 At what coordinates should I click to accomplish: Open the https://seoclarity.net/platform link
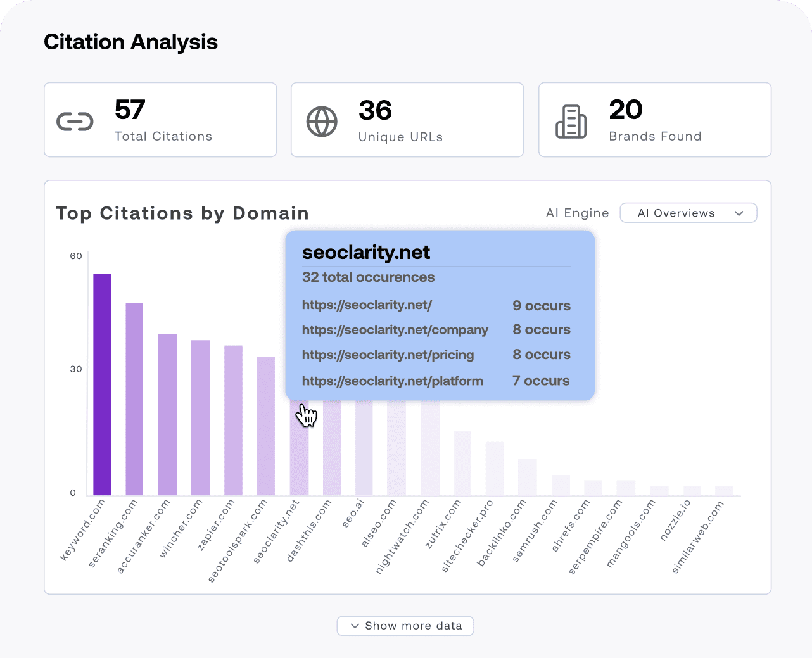pos(392,381)
